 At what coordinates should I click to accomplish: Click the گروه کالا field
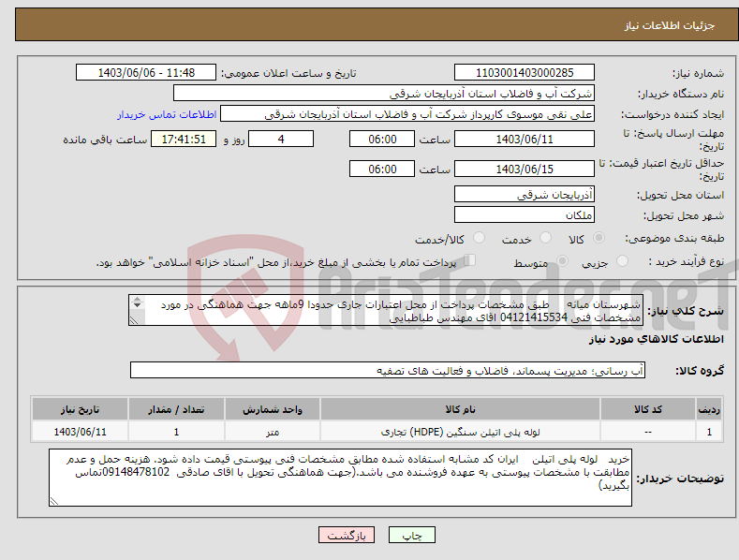pos(388,371)
